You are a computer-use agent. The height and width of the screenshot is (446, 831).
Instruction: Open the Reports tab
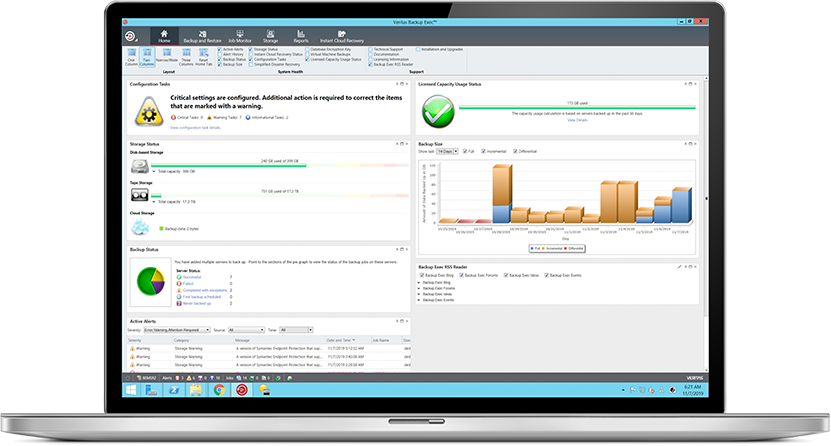[x=300, y=37]
